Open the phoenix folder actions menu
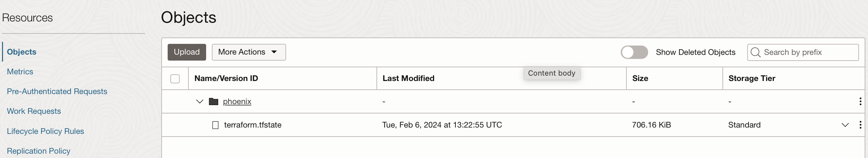 coord(860,101)
